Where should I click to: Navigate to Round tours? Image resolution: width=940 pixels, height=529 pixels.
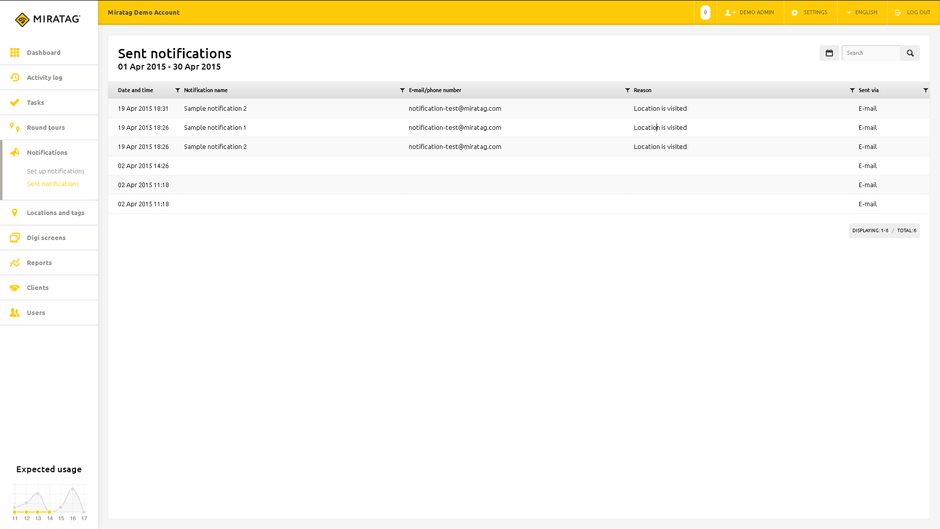46,127
